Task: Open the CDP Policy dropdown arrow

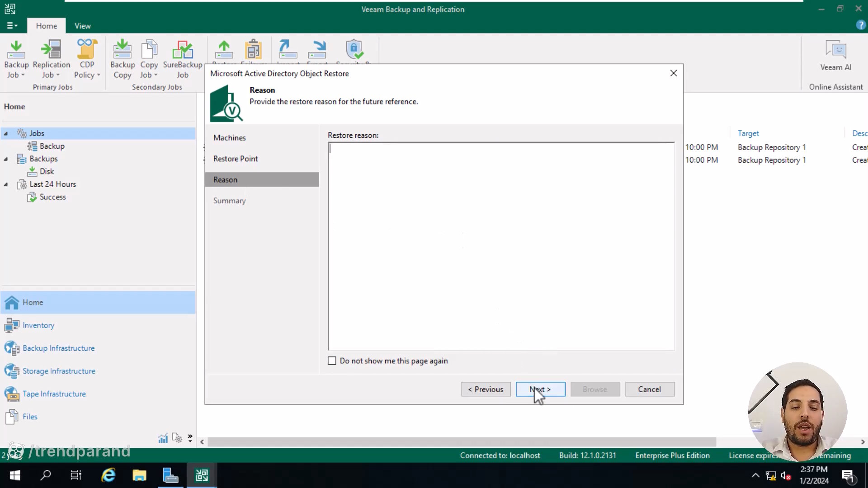Action: pyautogui.click(x=99, y=75)
